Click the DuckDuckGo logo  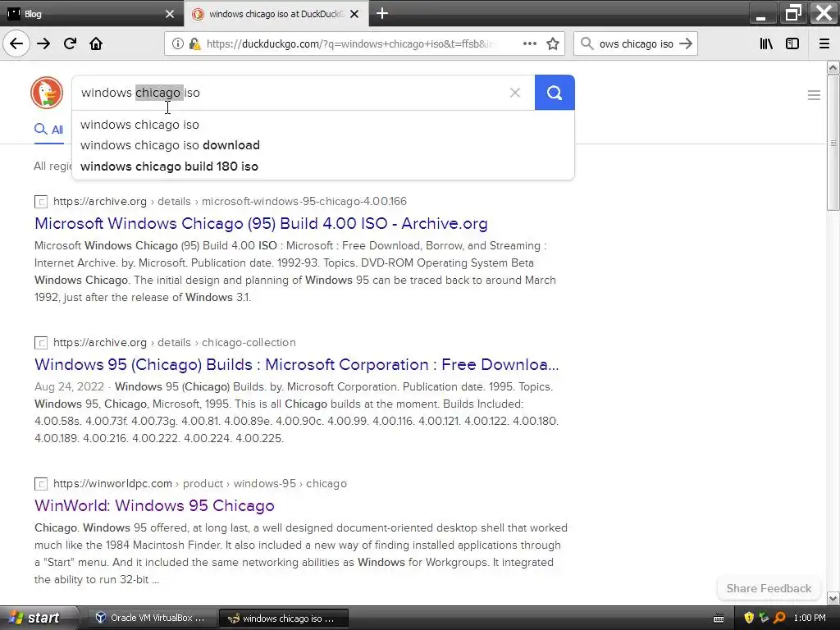(x=47, y=93)
